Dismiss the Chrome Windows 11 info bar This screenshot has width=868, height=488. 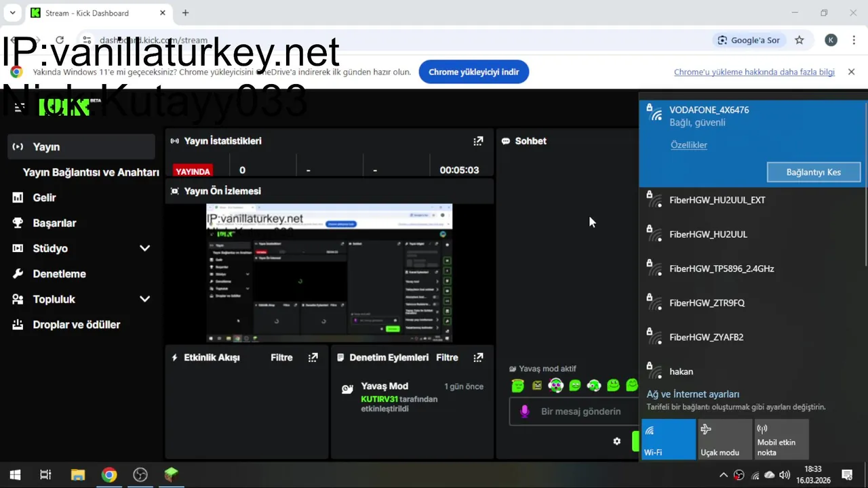click(x=851, y=72)
